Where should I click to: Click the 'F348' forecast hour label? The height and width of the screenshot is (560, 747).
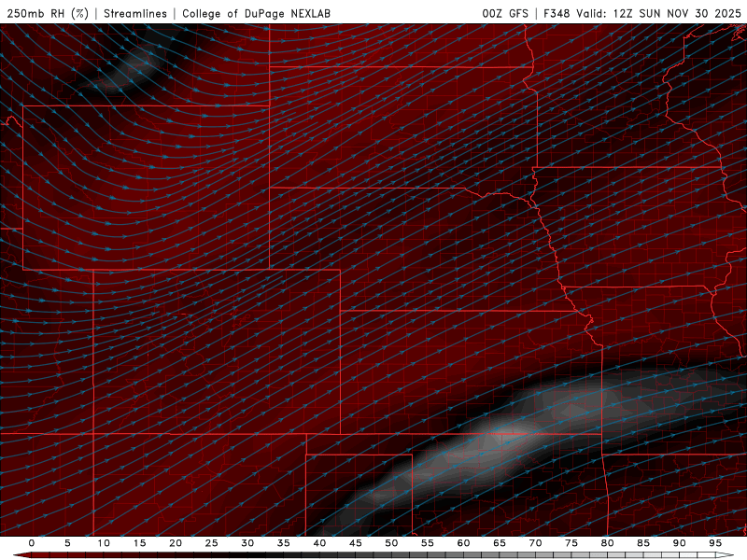click(x=557, y=13)
